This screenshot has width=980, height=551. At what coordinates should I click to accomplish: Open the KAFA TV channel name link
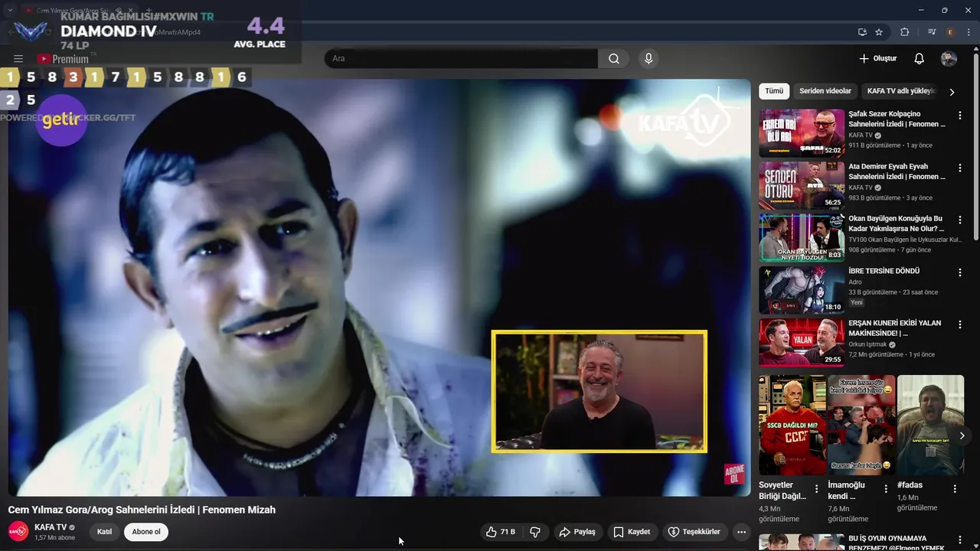pos(51,527)
